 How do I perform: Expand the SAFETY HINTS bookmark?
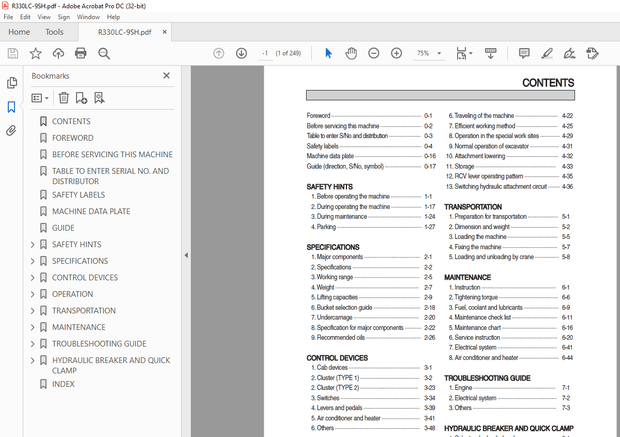33,245
